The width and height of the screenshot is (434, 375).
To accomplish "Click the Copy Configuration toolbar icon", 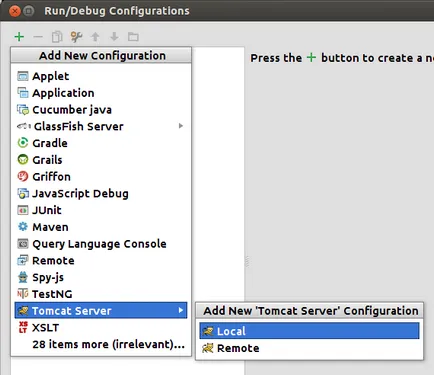I will (57, 37).
